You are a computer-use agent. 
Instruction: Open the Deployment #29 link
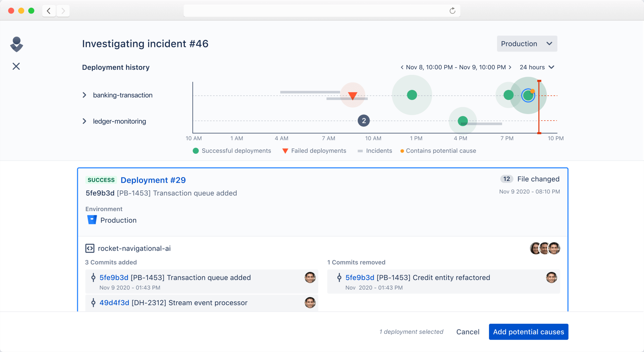click(153, 180)
